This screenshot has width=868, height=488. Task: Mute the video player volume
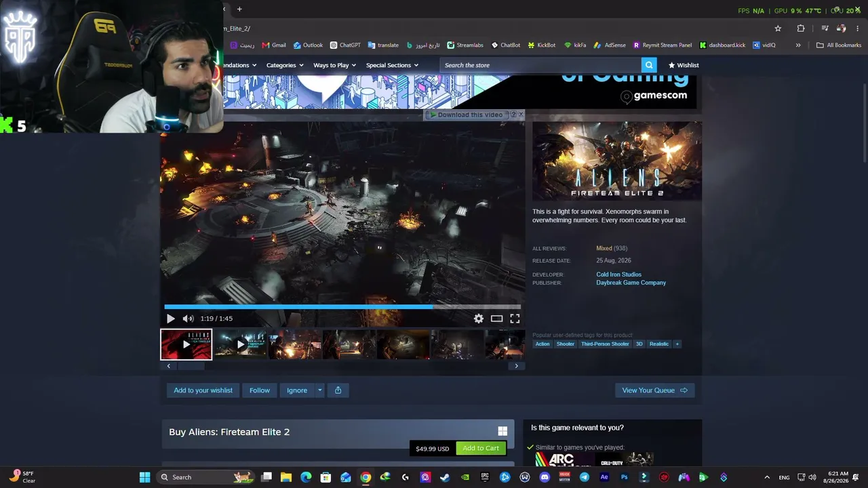pos(189,319)
